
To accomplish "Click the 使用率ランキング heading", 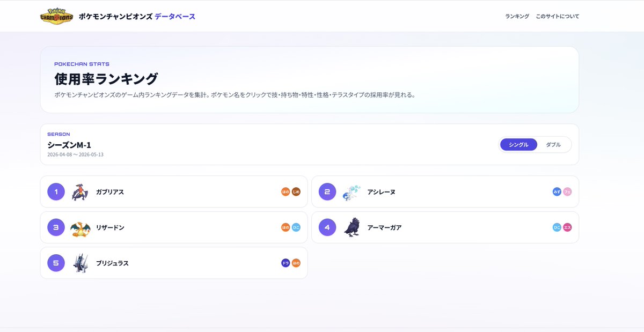I will [106, 79].
